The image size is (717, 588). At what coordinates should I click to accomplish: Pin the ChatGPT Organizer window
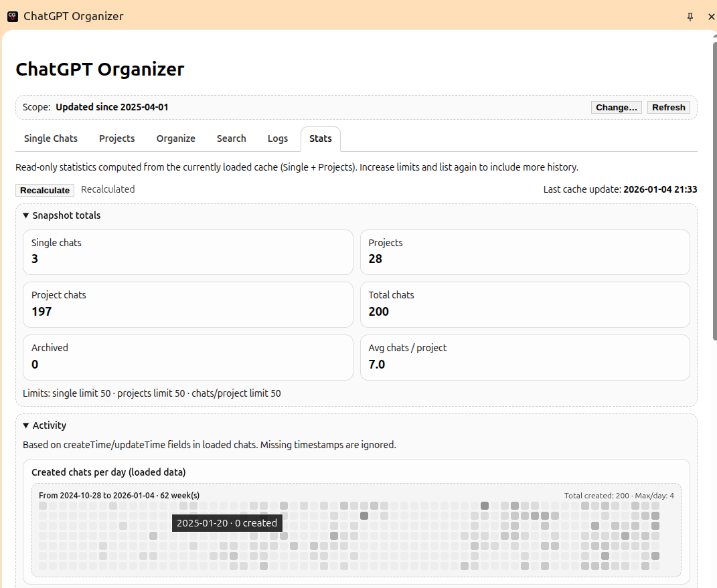(x=690, y=17)
